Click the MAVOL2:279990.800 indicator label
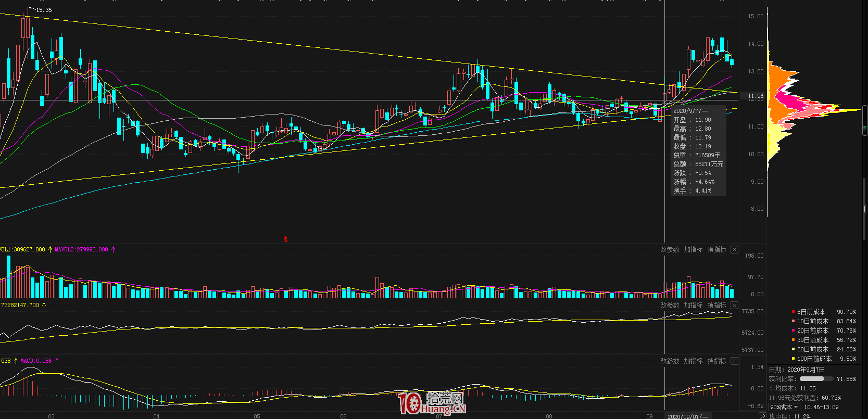Viewport: 868px width, 419px height. 81,249
